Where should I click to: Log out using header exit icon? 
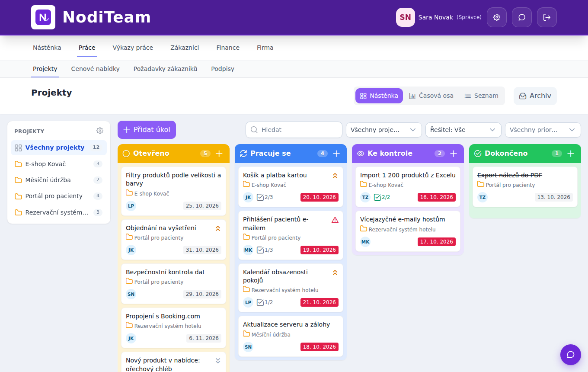547,17
